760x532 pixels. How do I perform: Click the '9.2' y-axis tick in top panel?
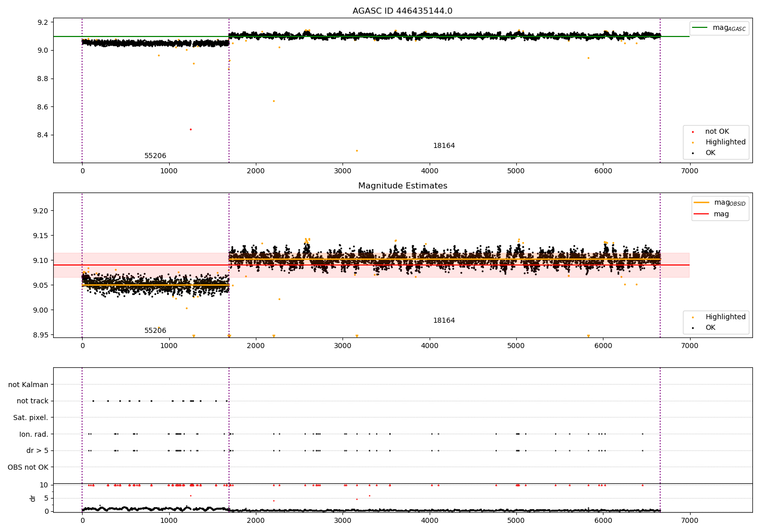pyautogui.click(x=44, y=22)
